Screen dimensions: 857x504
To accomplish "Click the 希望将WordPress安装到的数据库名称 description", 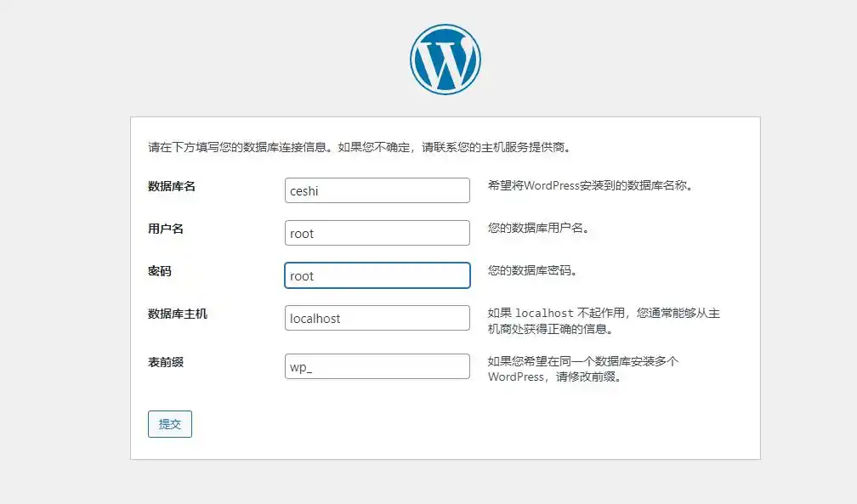I will [x=589, y=185].
